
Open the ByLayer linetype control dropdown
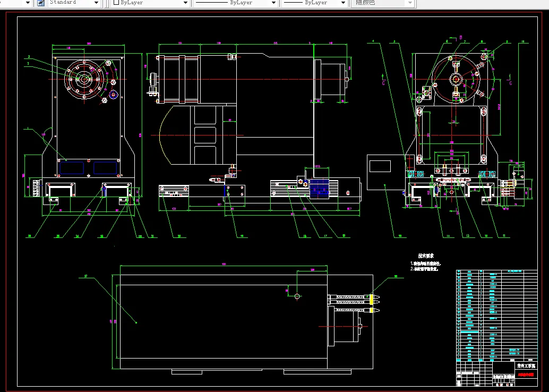click(236, 3)
